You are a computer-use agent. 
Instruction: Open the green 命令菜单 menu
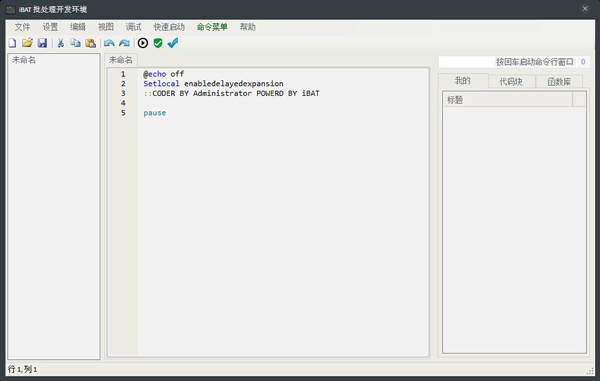(x=212, y=27)
